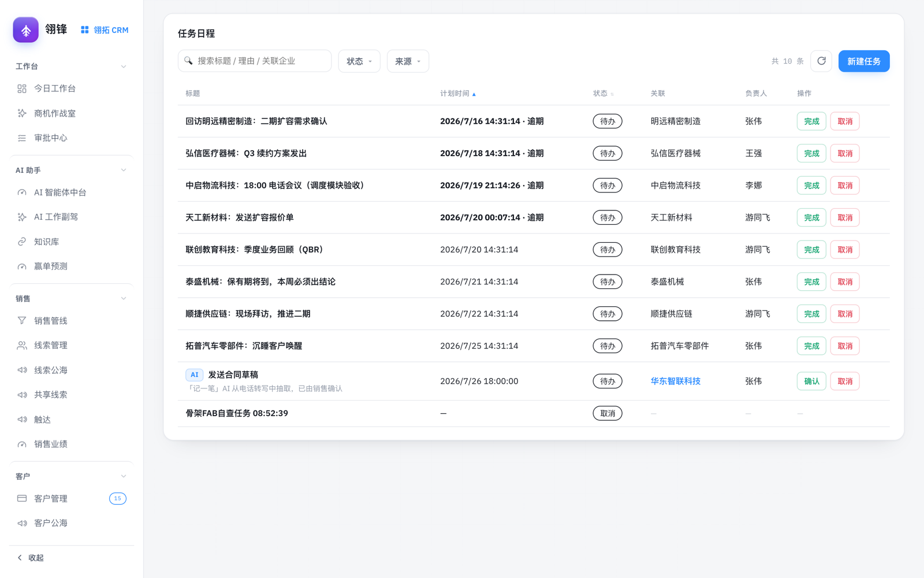Click date 2026/7/19 21:14:26 · 逾期

492,186
